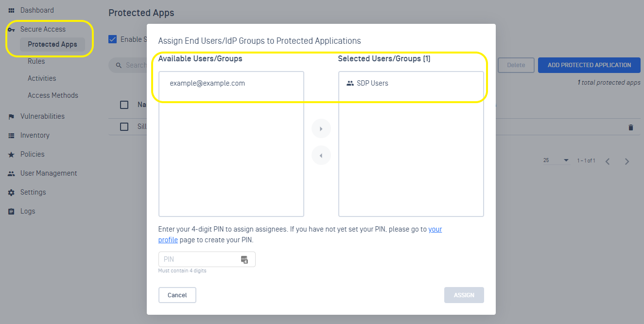Go to next page arrow
The width and height of the screenshot is (644, 324).
coord(627,162)
